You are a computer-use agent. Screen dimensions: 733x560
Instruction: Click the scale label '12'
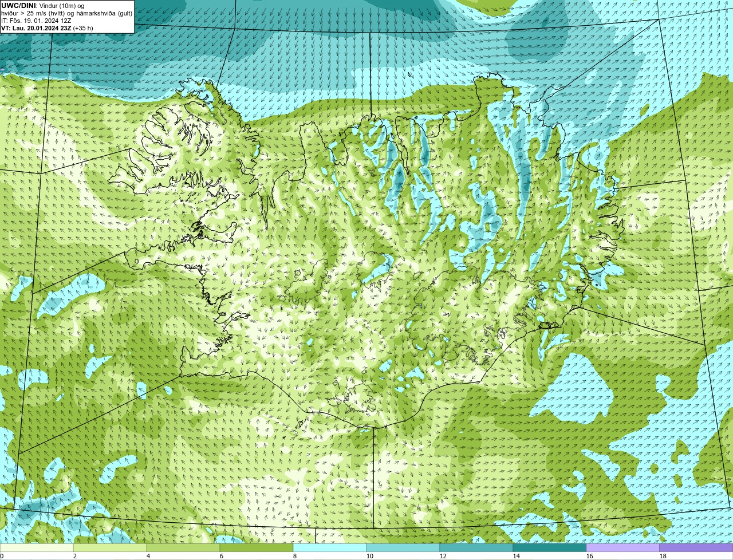pyautogui.click(x=443, y=556)
